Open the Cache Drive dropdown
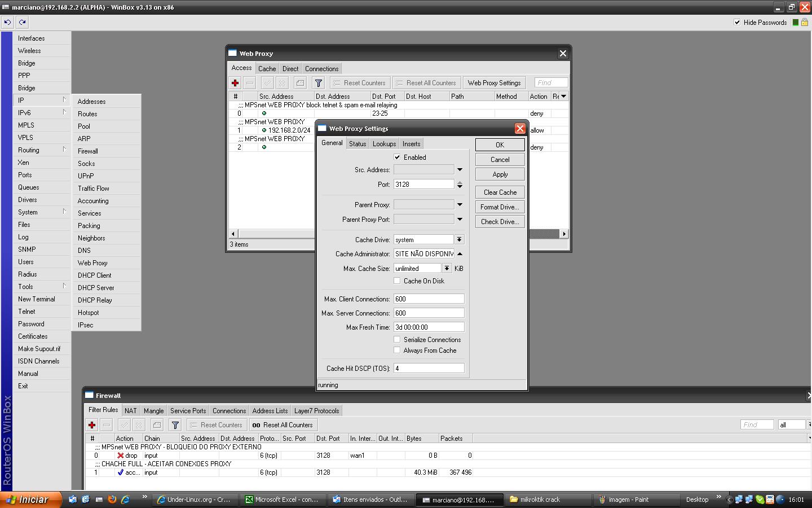This screenshot has width=812, height=508. [x=460, y=240]
